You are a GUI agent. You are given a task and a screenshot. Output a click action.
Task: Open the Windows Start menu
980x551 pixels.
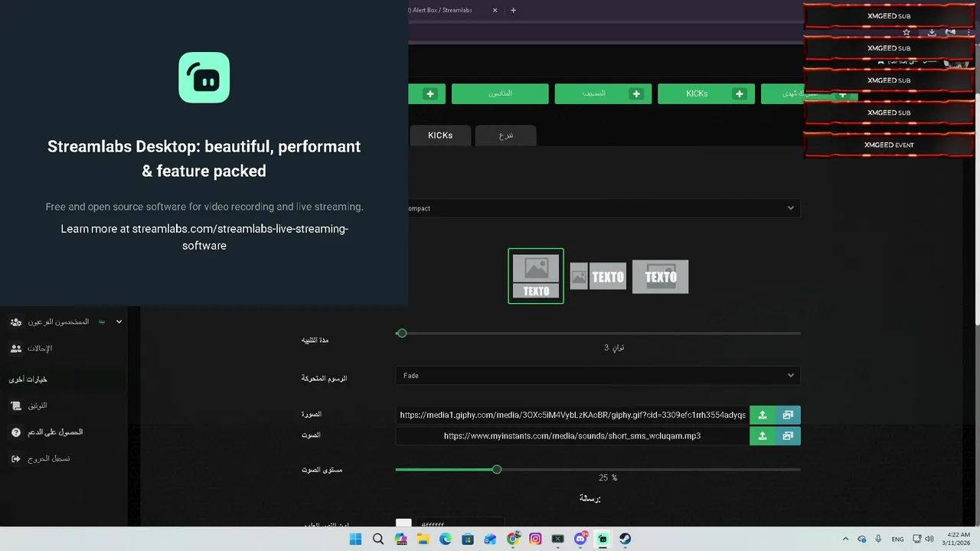coord(355,539)
